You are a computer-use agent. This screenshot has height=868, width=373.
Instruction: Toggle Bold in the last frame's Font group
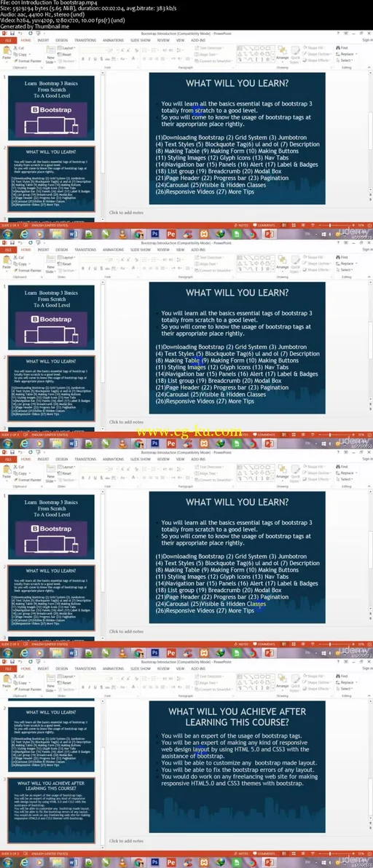tap(82, 687)
